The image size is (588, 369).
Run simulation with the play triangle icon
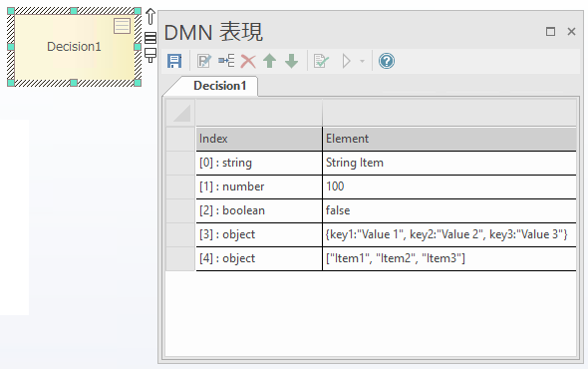(347, 61)
